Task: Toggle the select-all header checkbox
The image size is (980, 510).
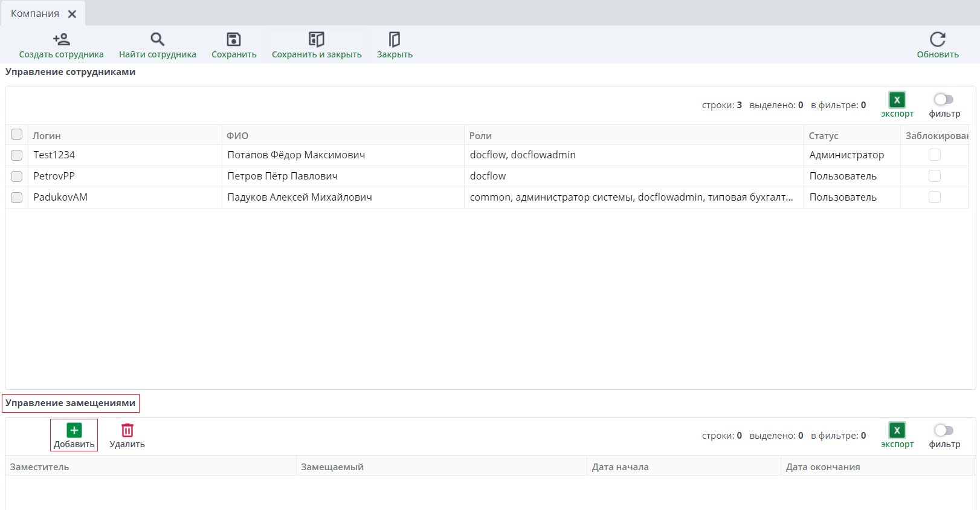Action: [x=17, y=135]
